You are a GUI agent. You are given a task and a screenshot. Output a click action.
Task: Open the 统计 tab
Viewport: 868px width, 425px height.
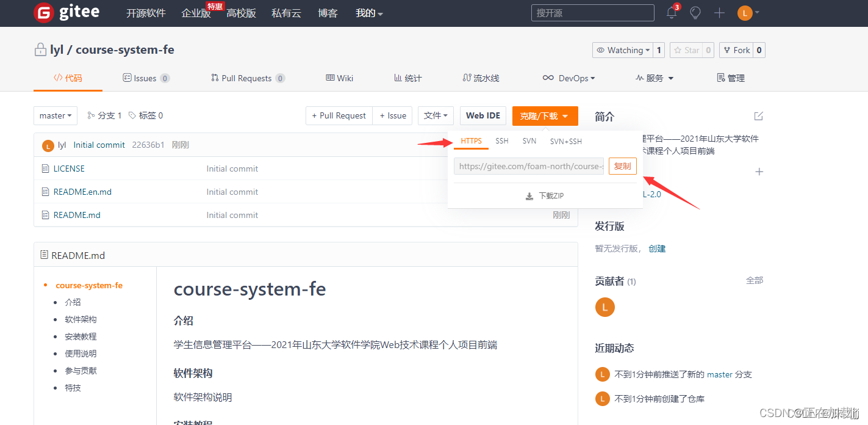407,78
